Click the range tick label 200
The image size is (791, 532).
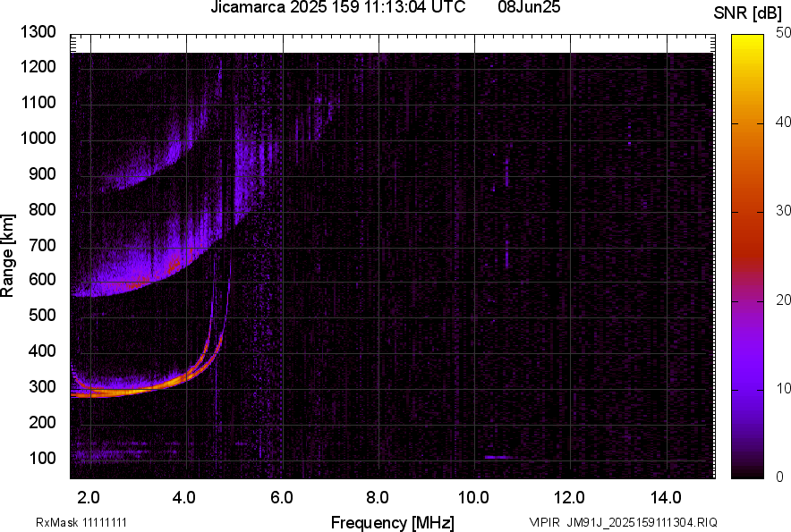click(42, 422)
